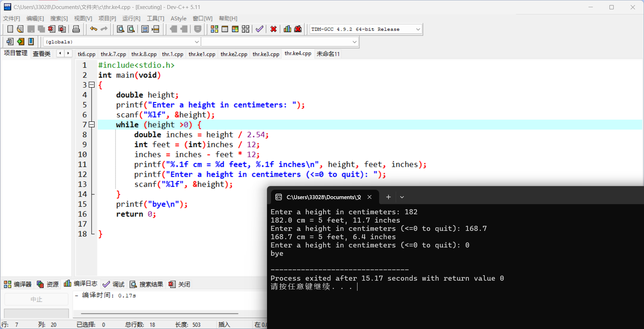
Task: Click the Close file red-X toolbar icon
Action: point(52,29)
